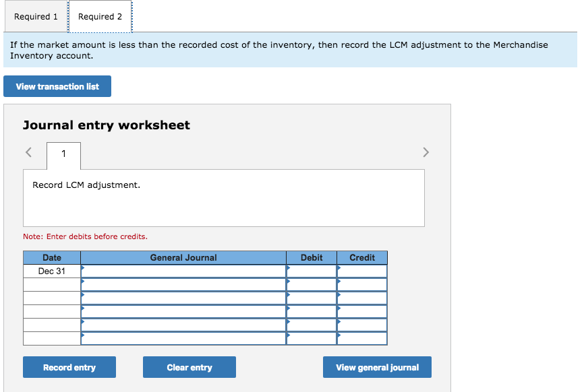Click the debit flag marker on second row

pyautogui.click(x=288, y=282)
